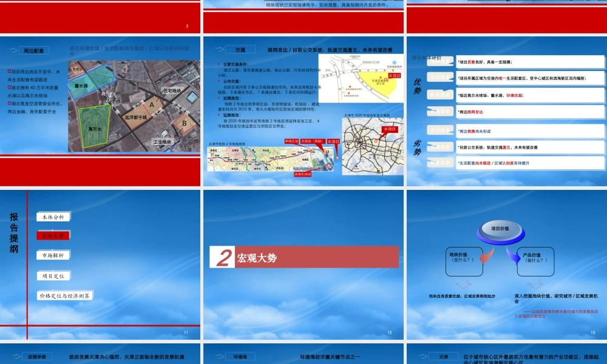
Task: Click the 深入挖掘地块价值 caption text
Action: 557,298
